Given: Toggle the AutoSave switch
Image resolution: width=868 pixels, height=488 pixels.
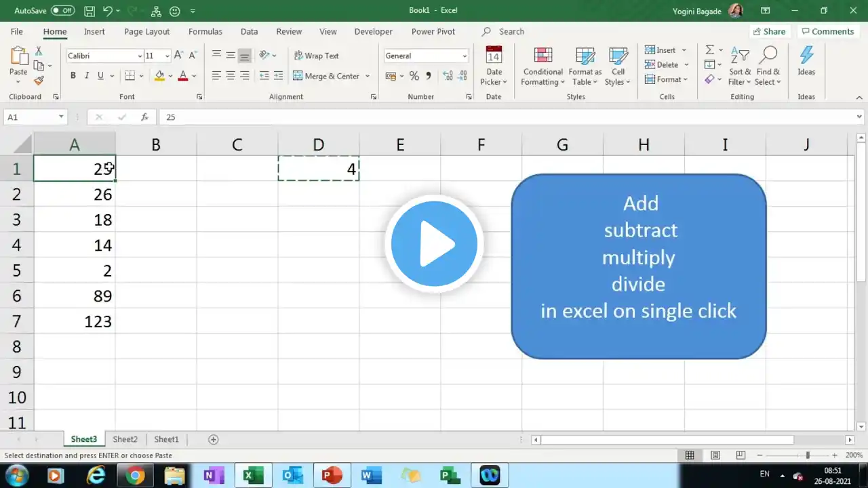Looking at the screenshot, I should coord(63,11).
